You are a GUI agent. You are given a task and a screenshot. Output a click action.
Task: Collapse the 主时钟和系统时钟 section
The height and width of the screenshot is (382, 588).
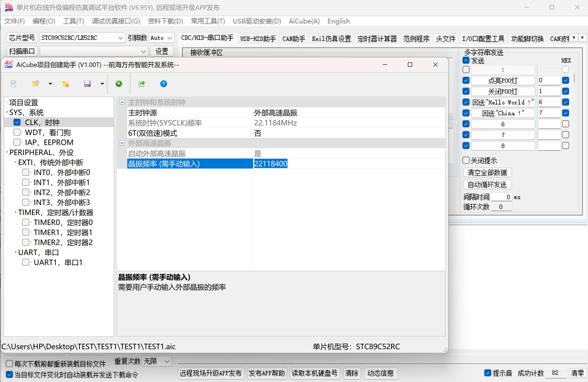122,102
